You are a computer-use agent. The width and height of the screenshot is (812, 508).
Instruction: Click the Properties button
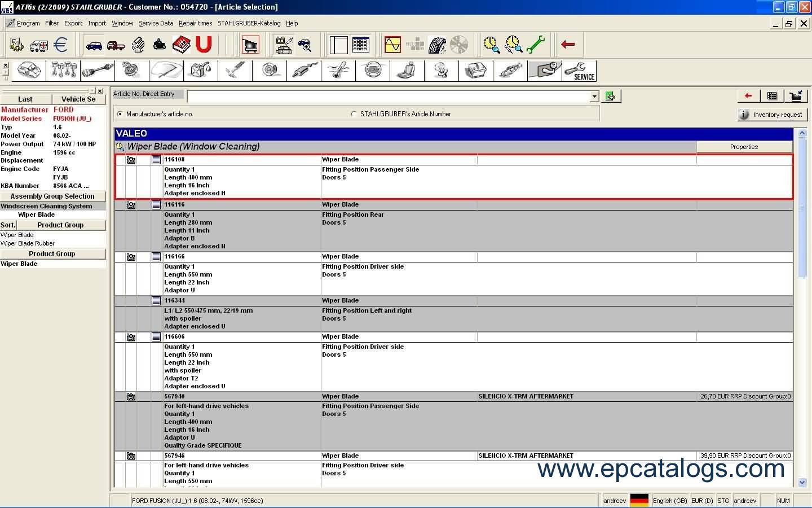744,147
